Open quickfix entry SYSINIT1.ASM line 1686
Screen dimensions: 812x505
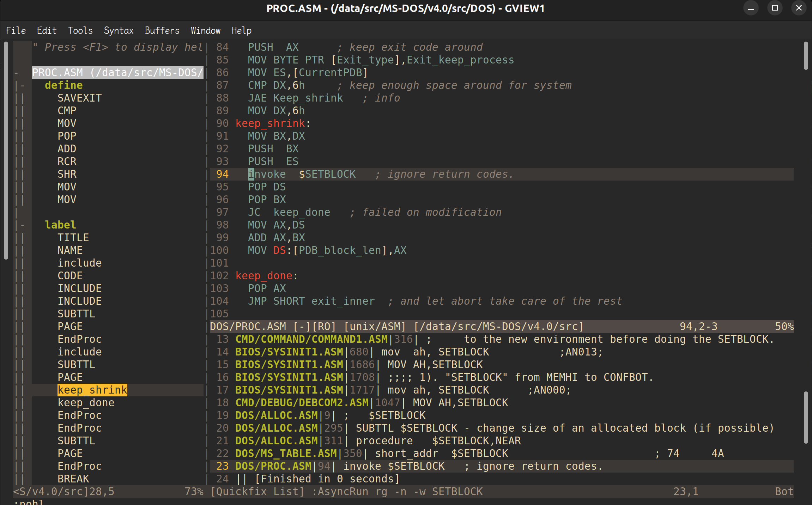(x=502, y=365)
